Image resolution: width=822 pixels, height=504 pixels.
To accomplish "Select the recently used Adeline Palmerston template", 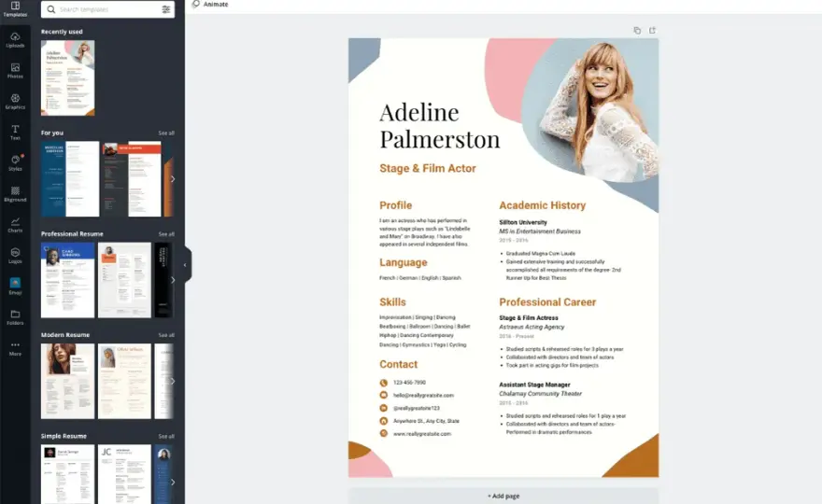I will (67, 78).
